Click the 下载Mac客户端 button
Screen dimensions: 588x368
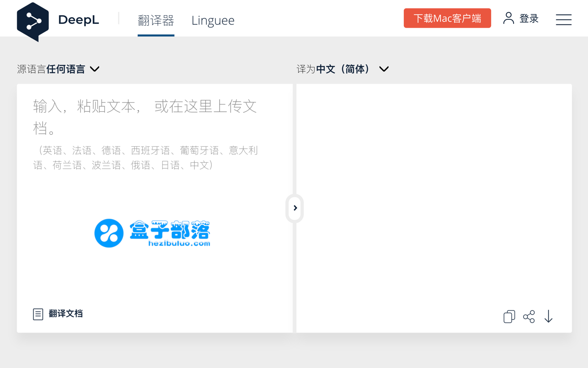pyautogui.click(x=447, y=18)
